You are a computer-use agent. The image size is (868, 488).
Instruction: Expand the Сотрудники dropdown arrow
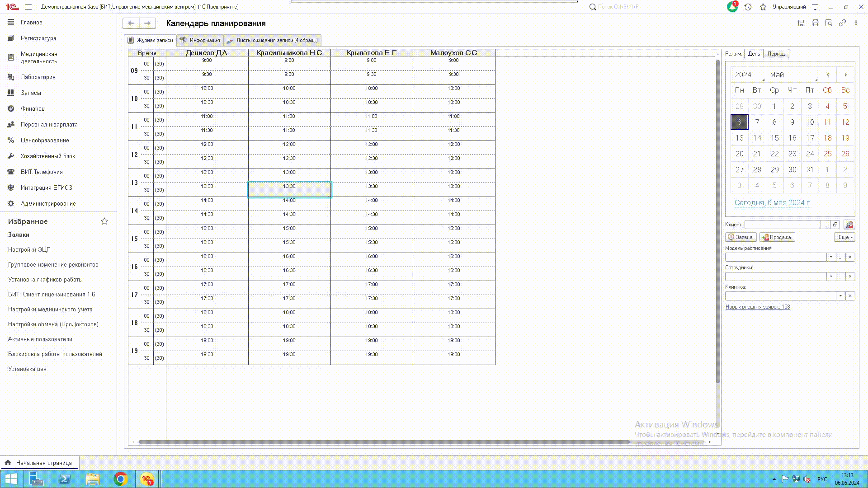tap(831, 277)
